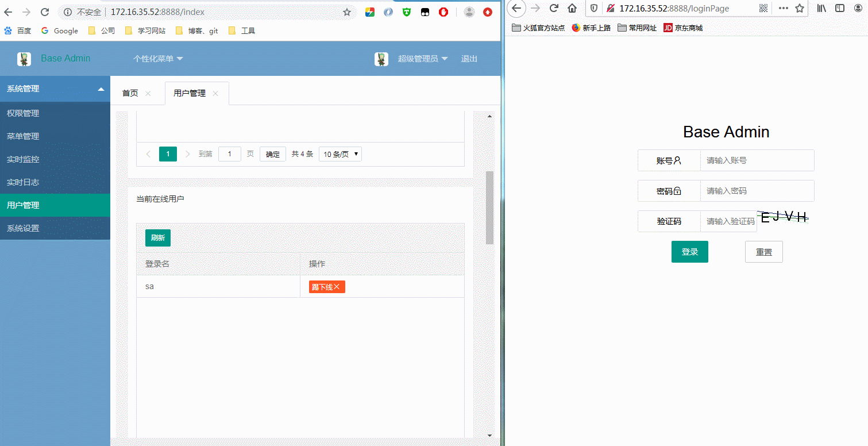Screen dimensions: 868x446
Task: Click the sa login name cell
Action: 218,286
